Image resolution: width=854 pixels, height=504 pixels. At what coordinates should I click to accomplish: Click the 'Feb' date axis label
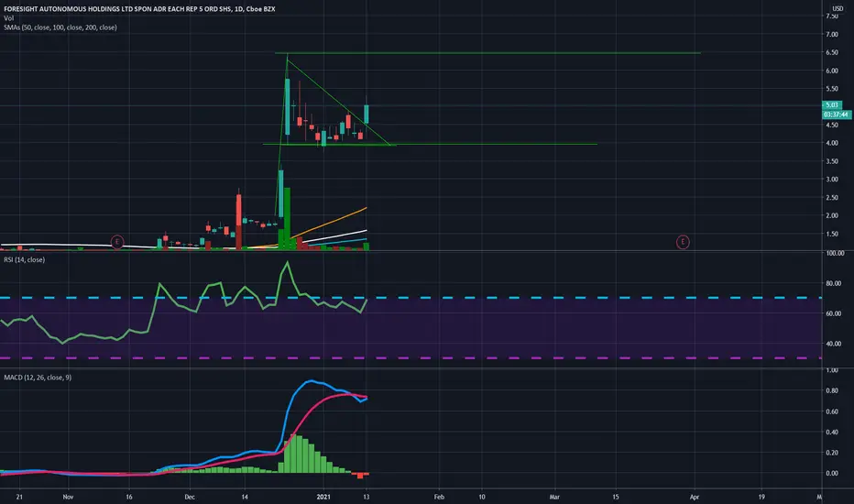click(439, 497)
